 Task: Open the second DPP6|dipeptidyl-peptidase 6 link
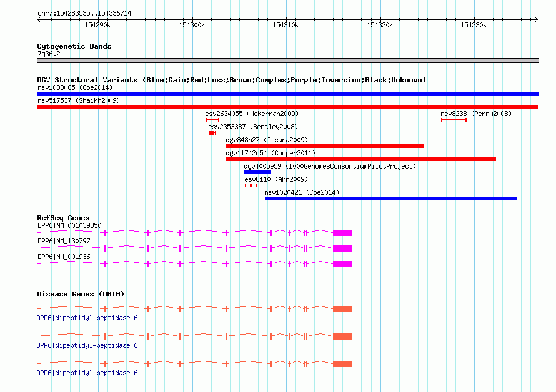pyautogui.click(x=87, y=345)
